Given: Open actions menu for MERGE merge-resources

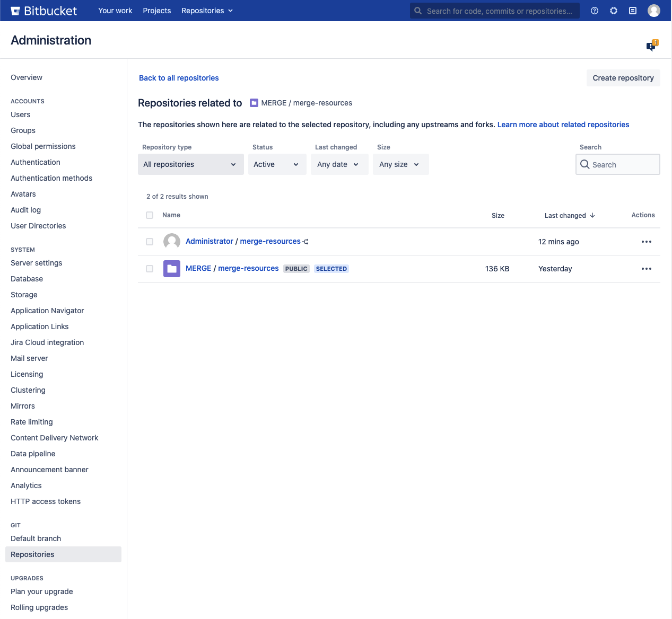Looking at the screenshot, I should point(646,269).
